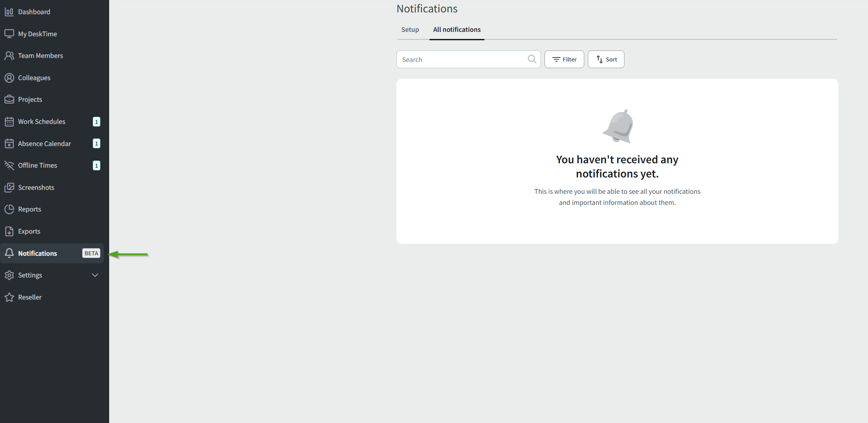Open the Filter options
Screen dimensions: 868x423
point(564,59)
